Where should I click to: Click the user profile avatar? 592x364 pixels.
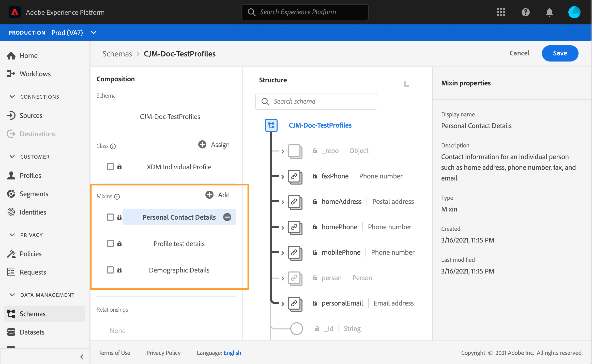click(574, 12)
